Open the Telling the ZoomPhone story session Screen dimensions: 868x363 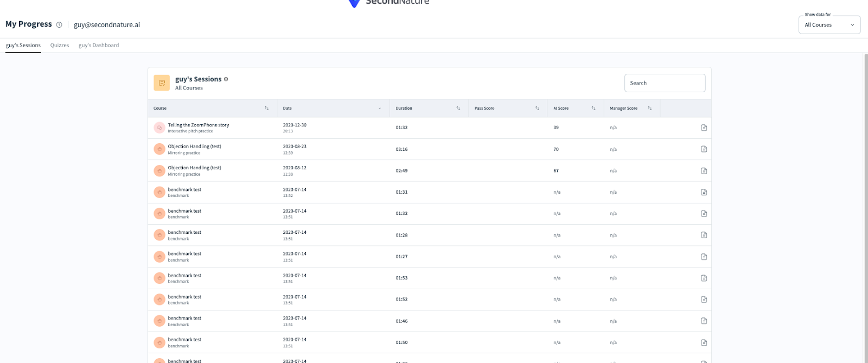tap(199, 125)
